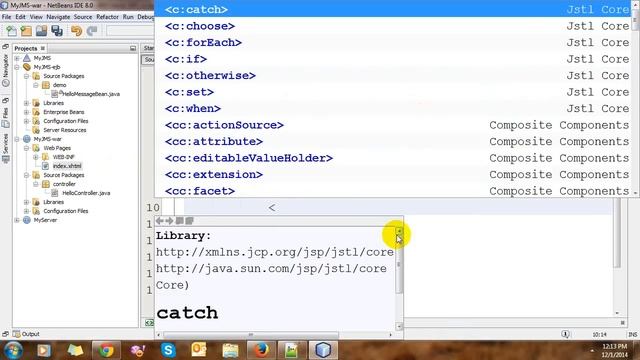Select <cc:actionSource> in the completion list
The image size is (640, 360).
click(393, 125)
